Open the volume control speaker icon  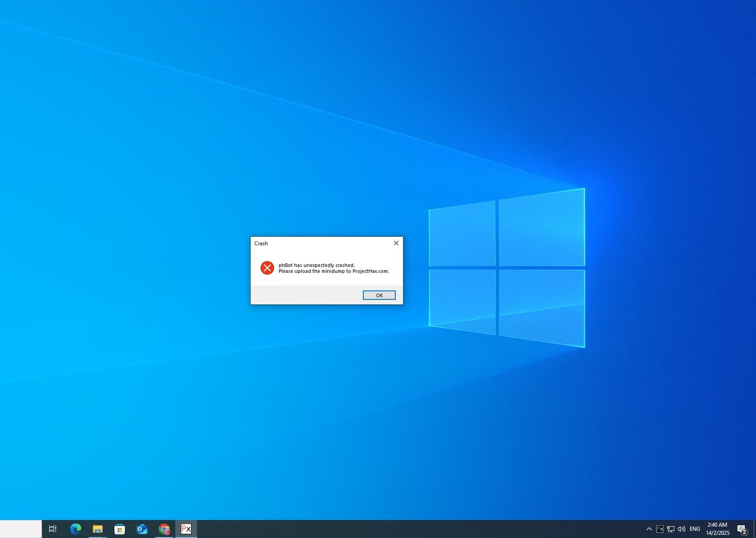(682, 529)
